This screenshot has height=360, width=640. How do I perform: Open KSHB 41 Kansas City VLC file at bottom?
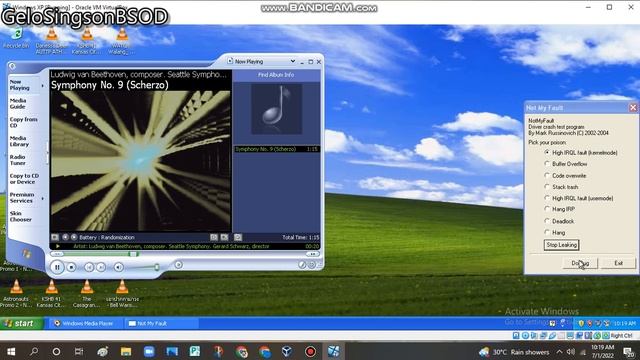tap(51, 294)
